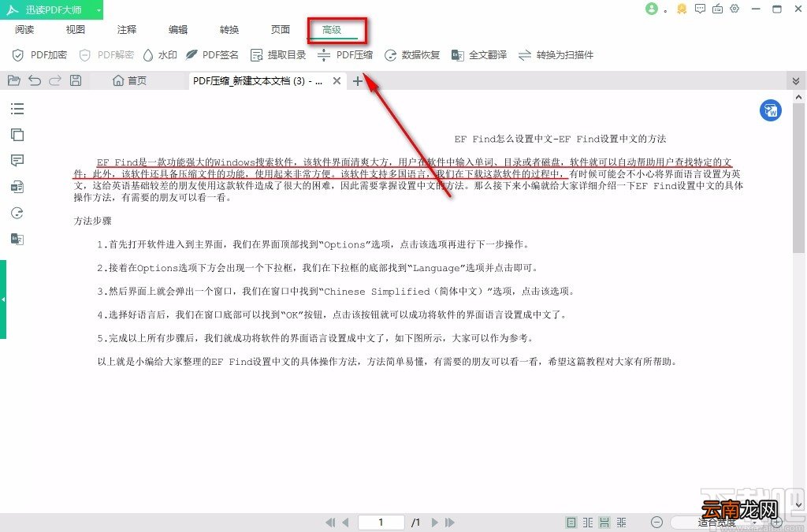Go to the 转换 tab
The width and height of the screenshot is (807, 532).
pos(229,29)
